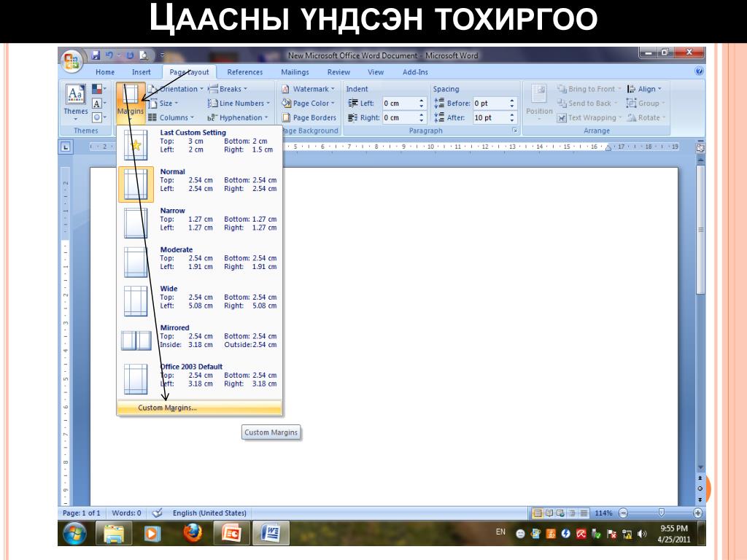Select Narrow margins preset
The image size is (747, 560).
(199, 223)
